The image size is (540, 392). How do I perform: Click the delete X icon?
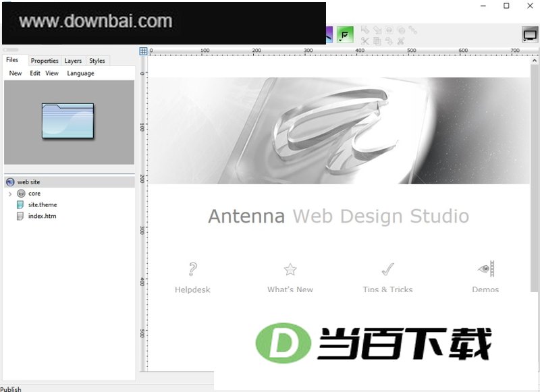click(400, 41)
